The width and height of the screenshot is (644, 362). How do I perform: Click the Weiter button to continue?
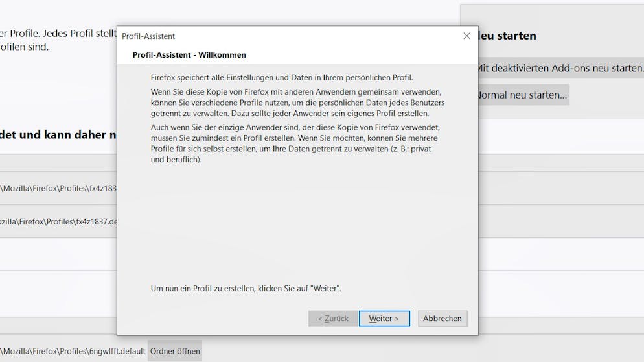[x=384, y=319]
